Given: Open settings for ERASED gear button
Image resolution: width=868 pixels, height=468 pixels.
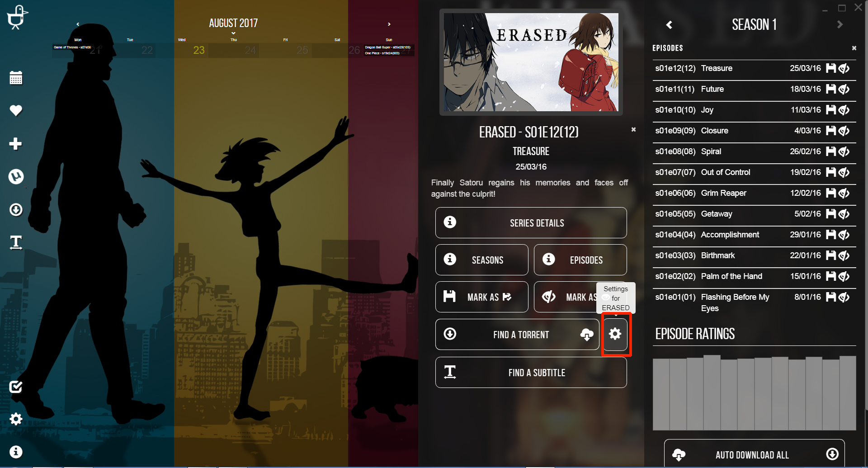Looking at the screenshot, I should tap(615, 334).
